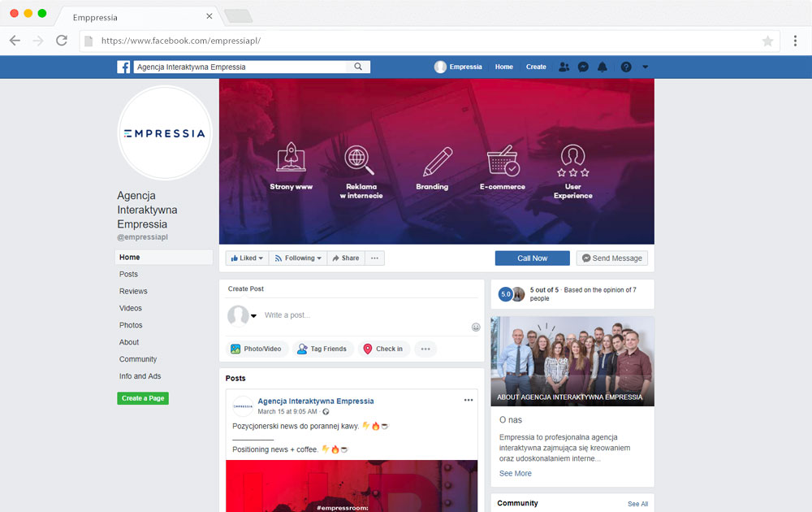
Task: Open the browser three-dot menu
Action: click(795, 41)
